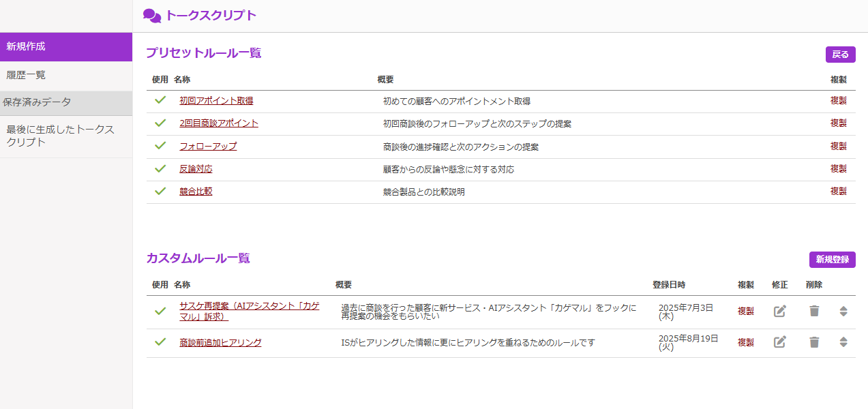The image size is (868, 409).
Task: Delete the サスケ再提案 custom rule
Action: (x=814, y=312)
